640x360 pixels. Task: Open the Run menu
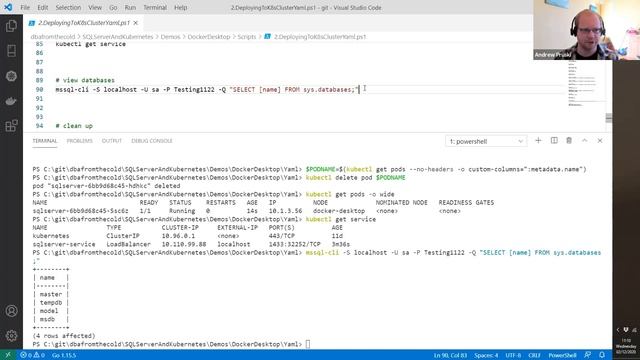(130, 7)
